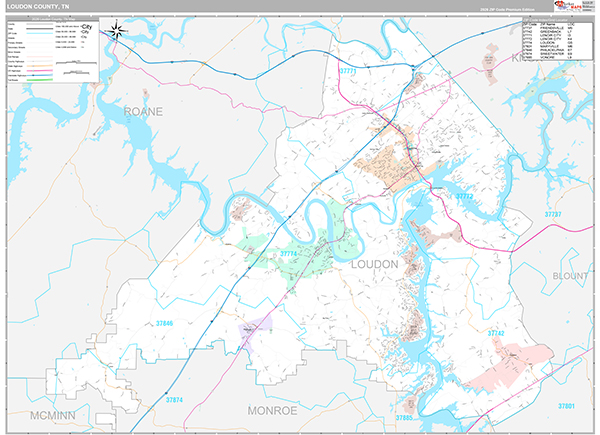The width and height of the screenshot is (600, 435).
Task: Select the ROANE county label
Action: [142, 110]
